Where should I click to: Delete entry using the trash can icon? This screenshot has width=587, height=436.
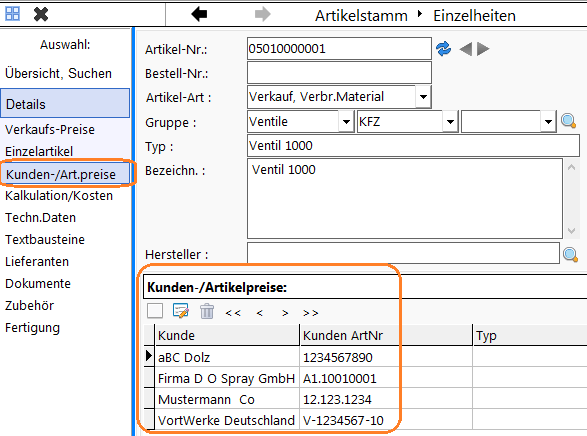tap(207, 311)
